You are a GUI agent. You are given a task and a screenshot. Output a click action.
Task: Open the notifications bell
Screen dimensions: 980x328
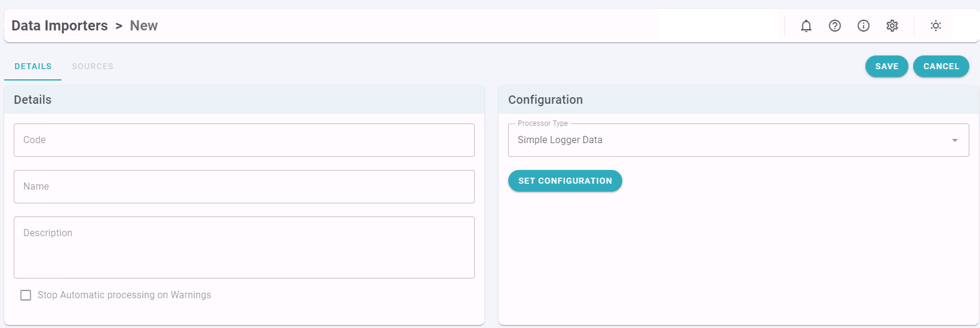coord(806,26)
